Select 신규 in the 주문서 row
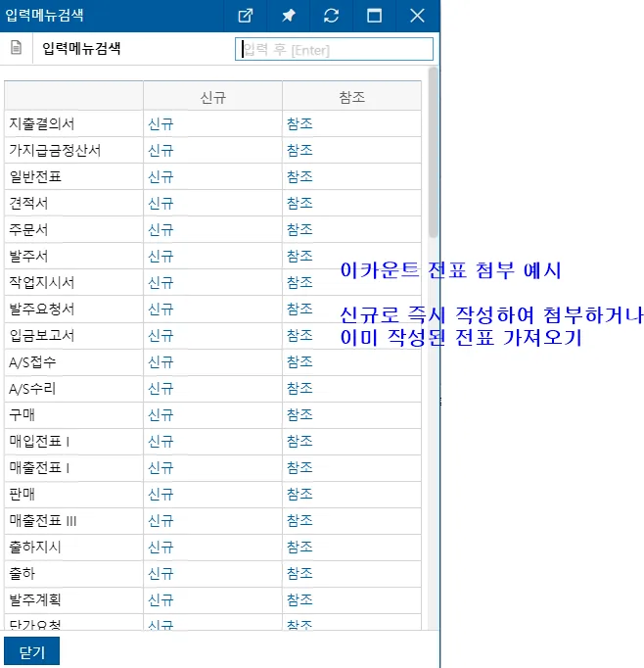Screen dimensions: 644x668 click(161, 230)
